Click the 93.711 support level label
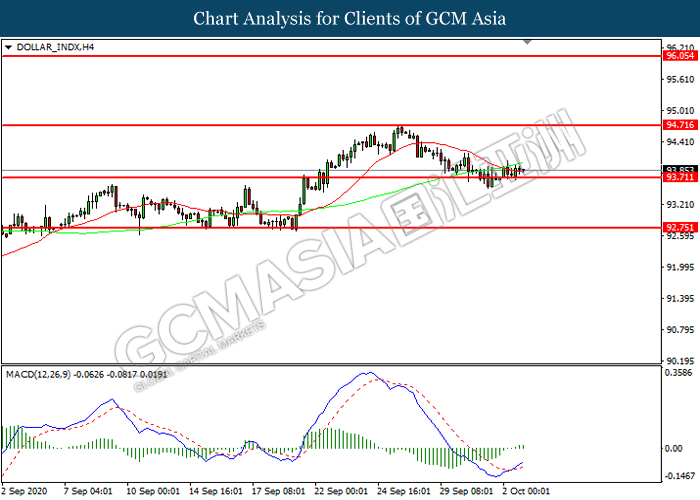 679,178
